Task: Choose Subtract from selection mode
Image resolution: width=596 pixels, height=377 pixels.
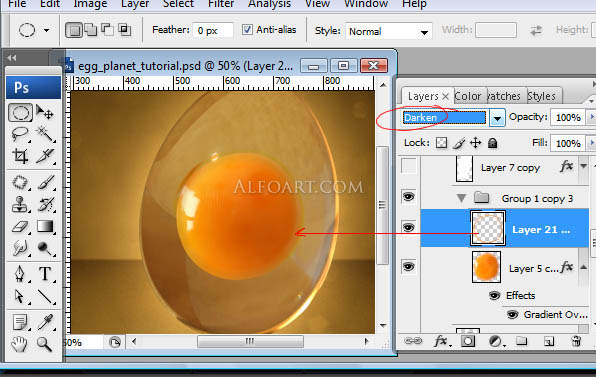Action: 108,30
